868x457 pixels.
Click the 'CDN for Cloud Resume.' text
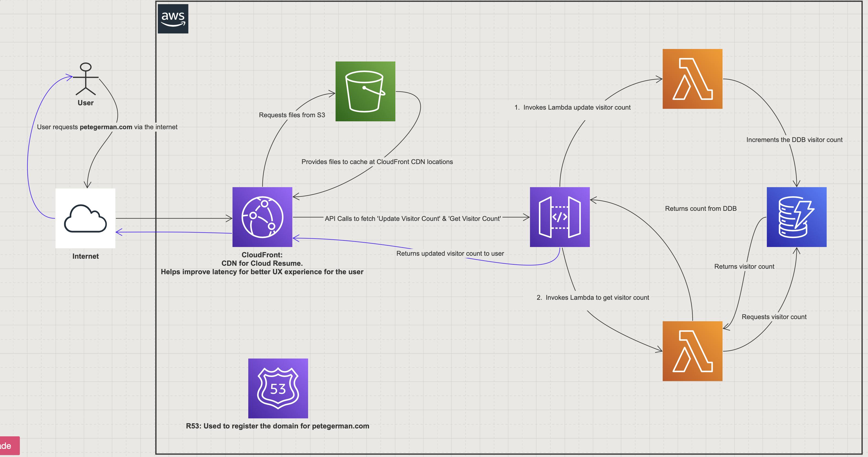click(x=262, y=263)
